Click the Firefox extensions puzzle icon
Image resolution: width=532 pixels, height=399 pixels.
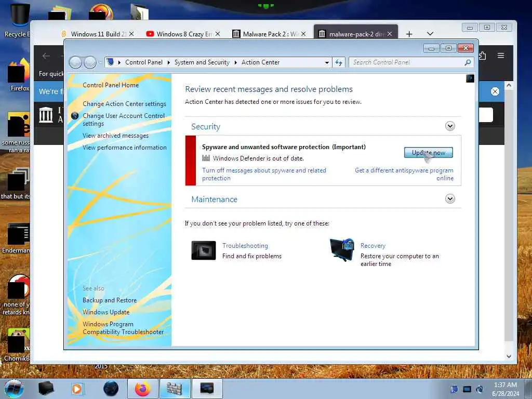(483, 56)
